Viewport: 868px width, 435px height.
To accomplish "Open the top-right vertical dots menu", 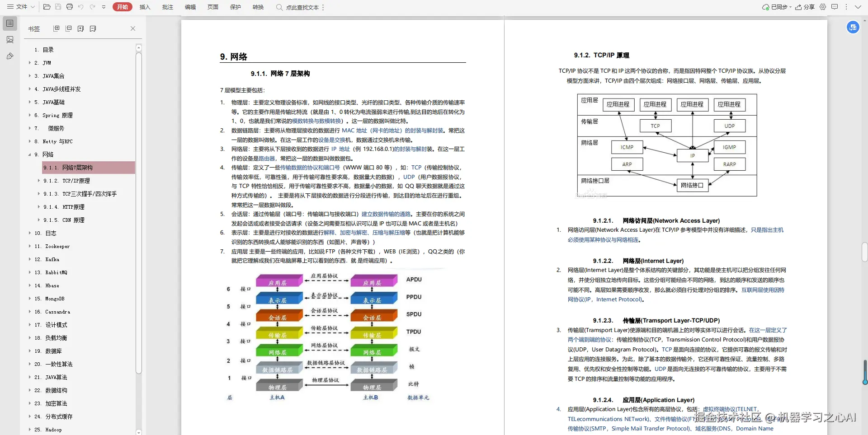I will [846, 7].
